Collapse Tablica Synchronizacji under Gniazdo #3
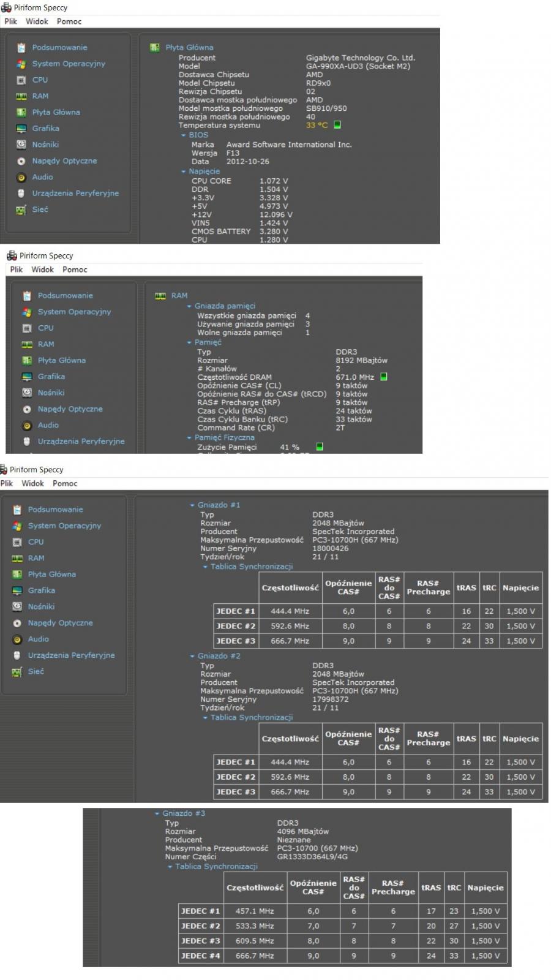Viewport: 551px width, 980px height. (x=170, y=867)
